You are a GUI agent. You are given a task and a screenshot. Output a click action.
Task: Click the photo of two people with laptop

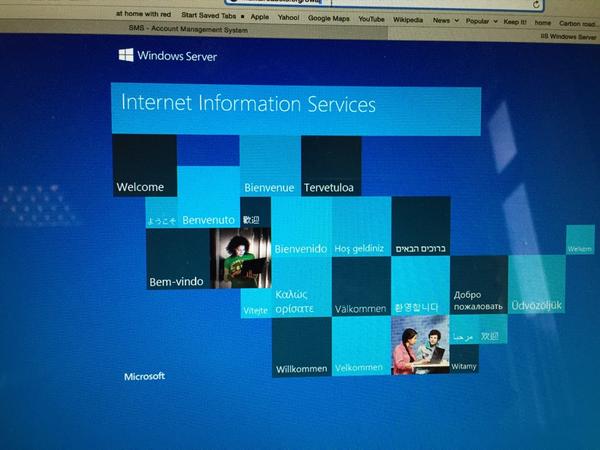click(421, 345)
